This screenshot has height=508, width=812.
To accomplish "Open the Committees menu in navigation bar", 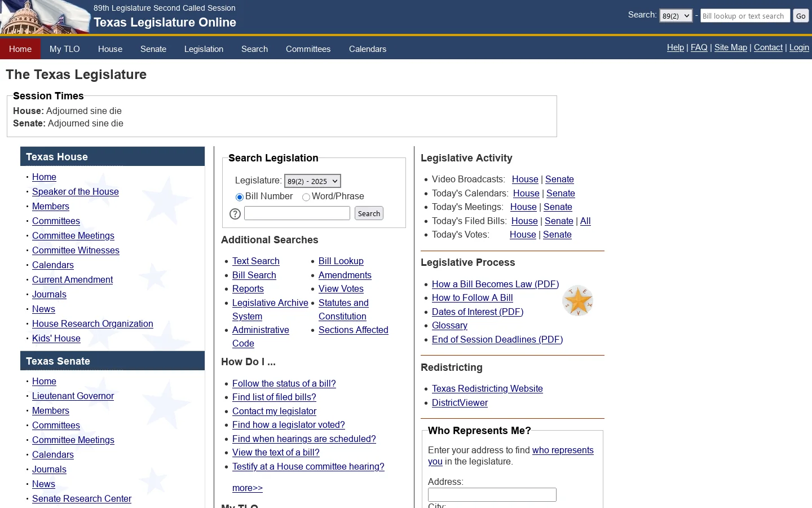I will pyautogui.click(x=308, y=49).
